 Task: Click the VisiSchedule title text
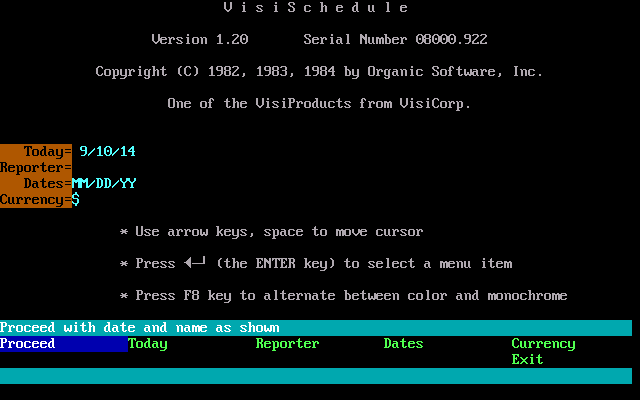316,7
